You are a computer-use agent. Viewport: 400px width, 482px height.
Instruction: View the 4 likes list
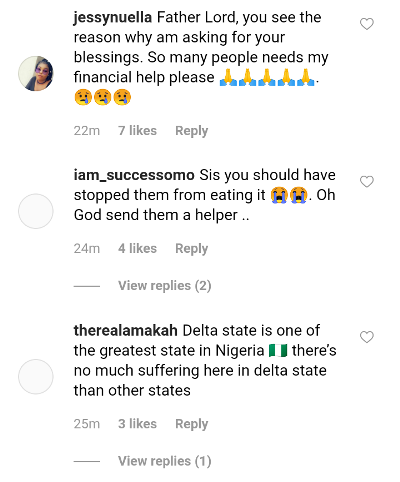pos(137,249)
